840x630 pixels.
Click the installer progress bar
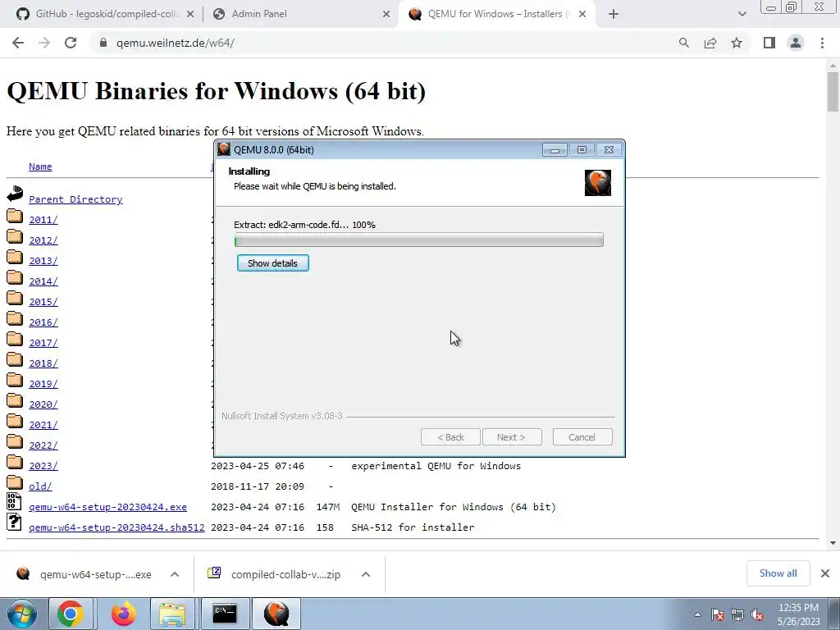[x=419, y=240]
